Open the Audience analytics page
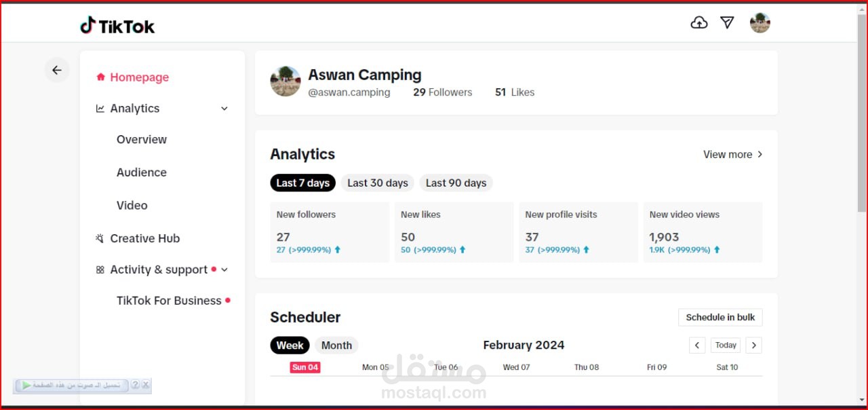 pyautogui.click(x=141, y=172)
